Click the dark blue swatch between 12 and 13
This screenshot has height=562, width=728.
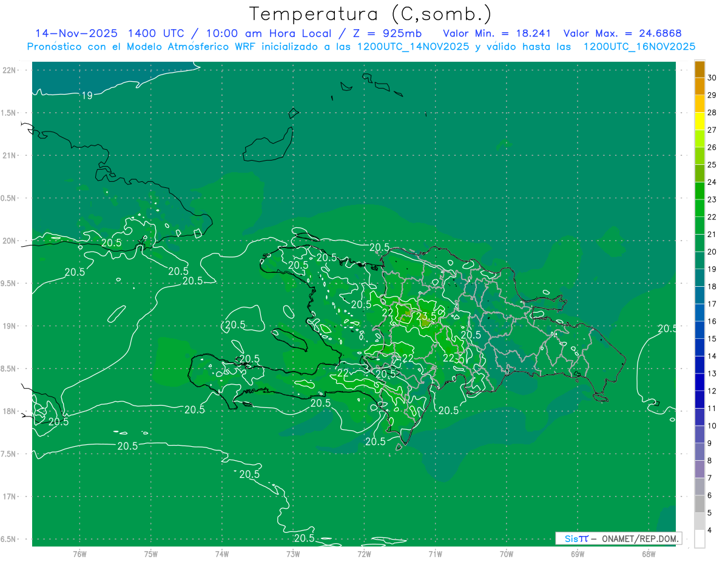[x=699, y=382]
